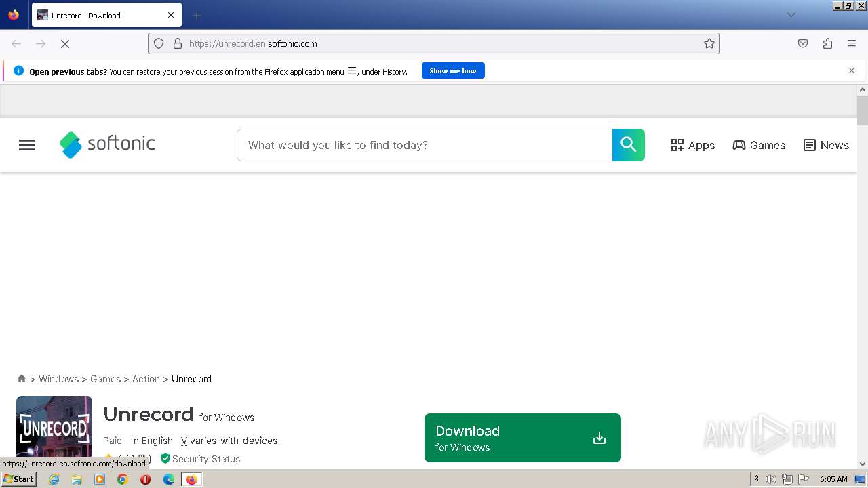Open the Apps section
The image size is (868, 488).
point(692,145)
